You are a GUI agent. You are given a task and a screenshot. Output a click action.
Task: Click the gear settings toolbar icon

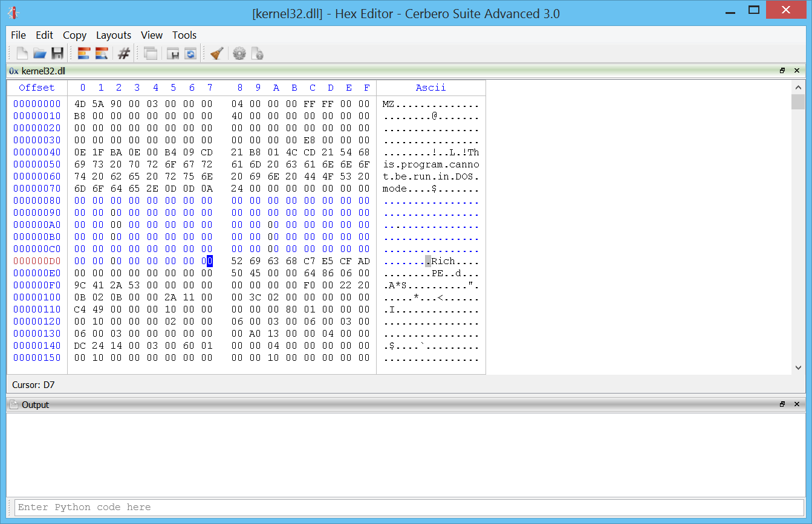pyautogui.click(x=239, y=54)
